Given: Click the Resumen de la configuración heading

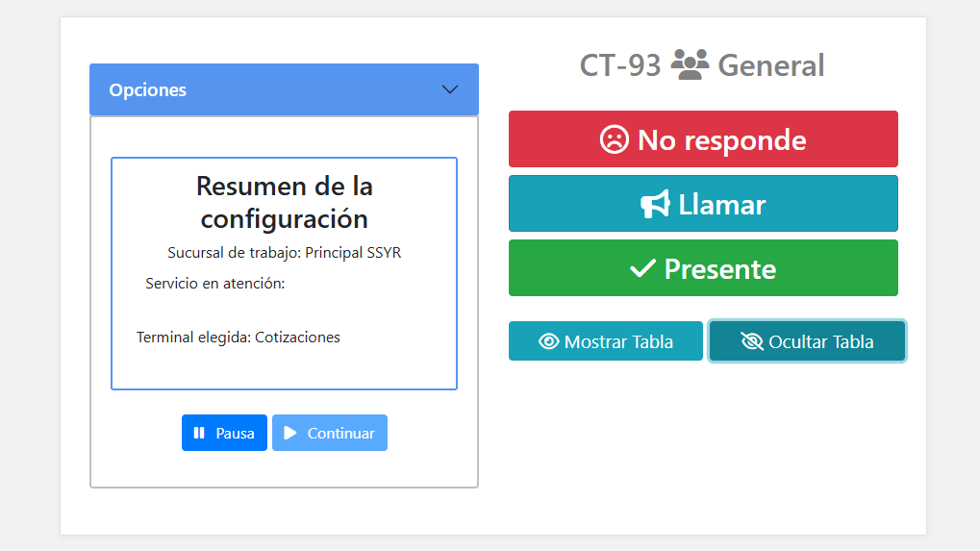Looking at the screenshot, I should click(x=284, y=202).
